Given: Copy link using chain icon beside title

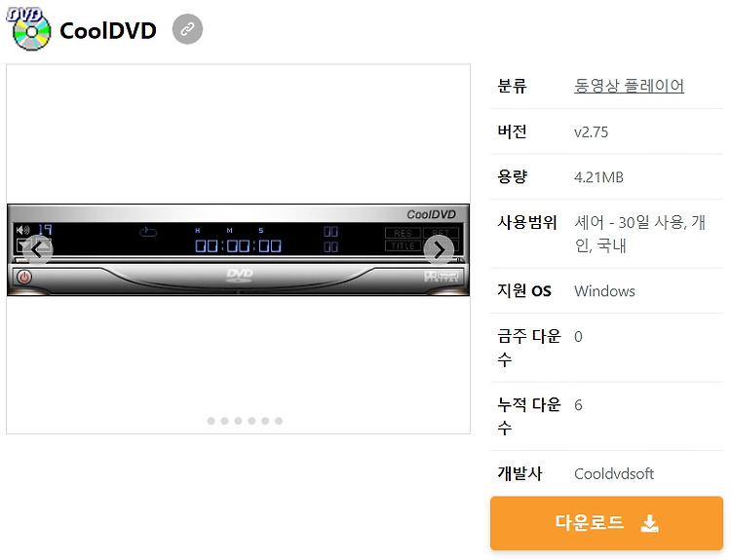Looking at the screenshot, I should coord(187,29).
